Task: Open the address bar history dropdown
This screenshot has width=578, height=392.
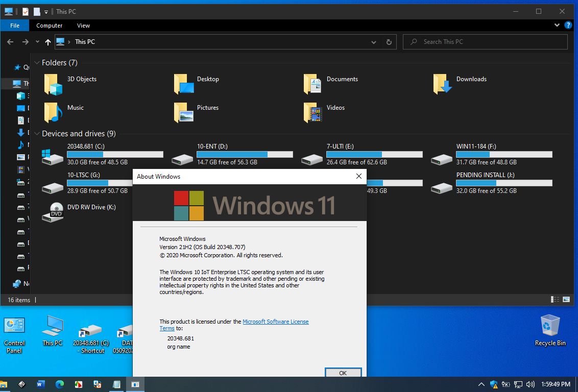Action: click(x=373, y=42)
